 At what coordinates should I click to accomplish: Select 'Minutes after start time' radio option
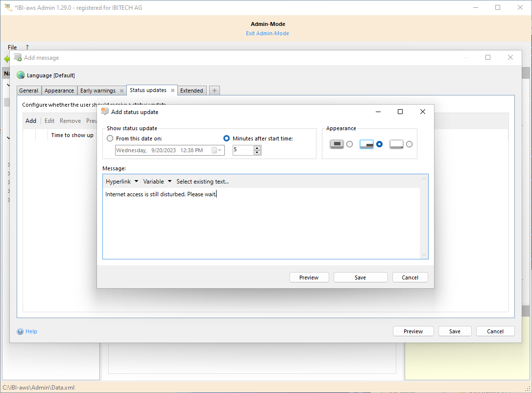(226, 139)
